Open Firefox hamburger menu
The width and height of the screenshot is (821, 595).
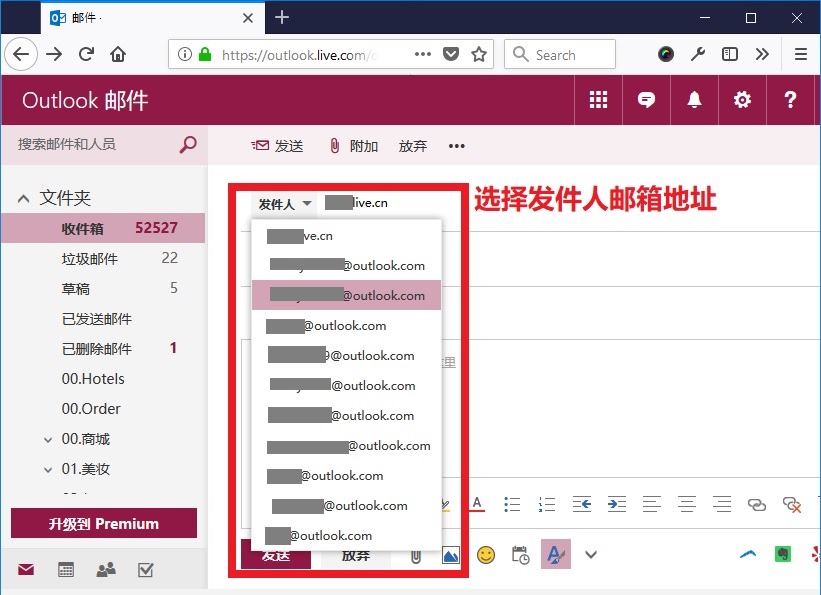801,54
